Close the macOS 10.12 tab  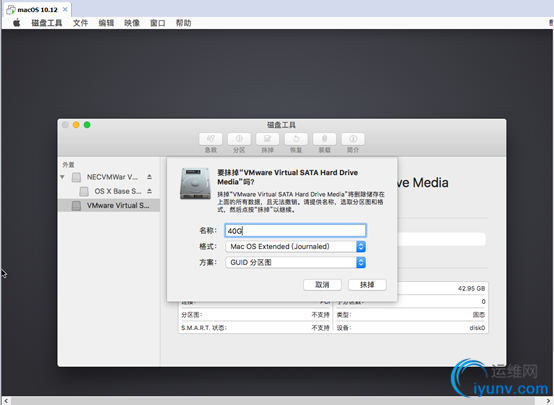point(65,10)
